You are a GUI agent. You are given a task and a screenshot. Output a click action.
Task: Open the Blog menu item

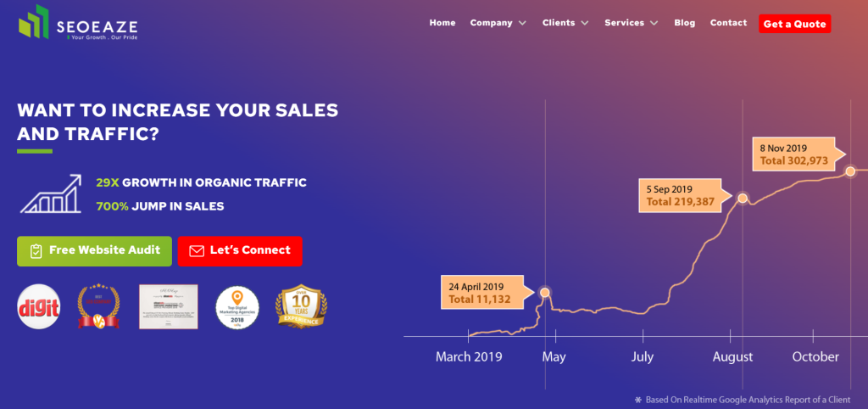[684, 23]
